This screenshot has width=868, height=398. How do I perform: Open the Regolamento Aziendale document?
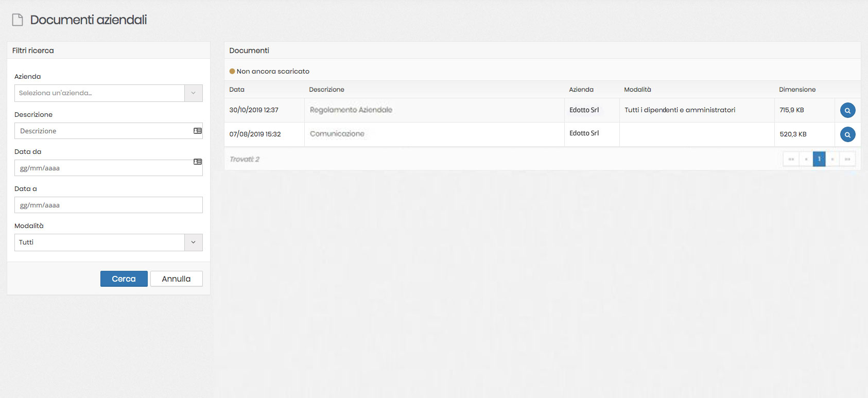[351, 110]
